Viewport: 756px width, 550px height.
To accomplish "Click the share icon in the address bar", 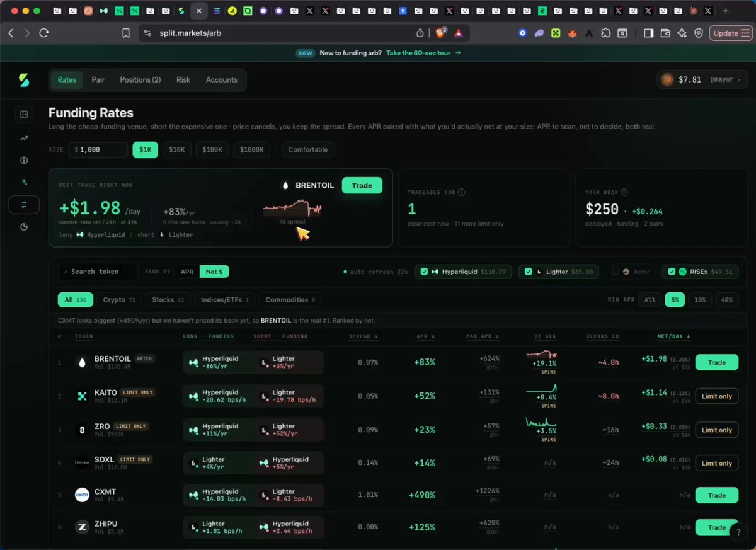I will point(420,33).
